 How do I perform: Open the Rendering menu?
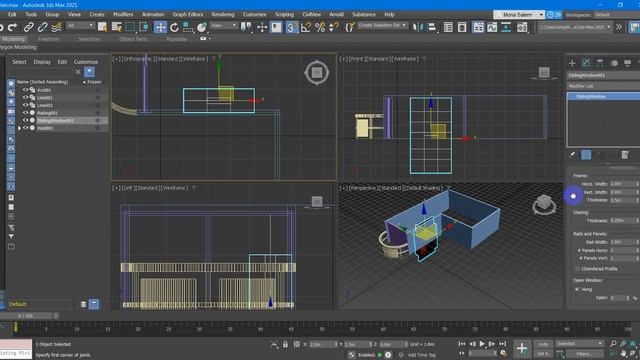click(x=223, y=14)
